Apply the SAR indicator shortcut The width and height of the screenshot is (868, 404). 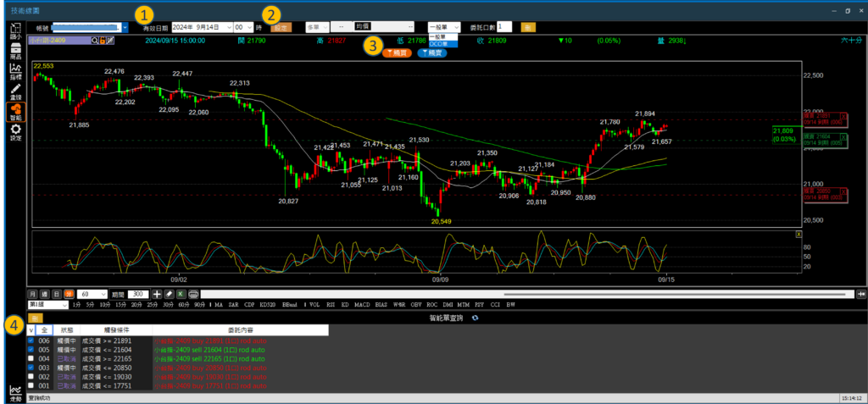click(234, 306)
